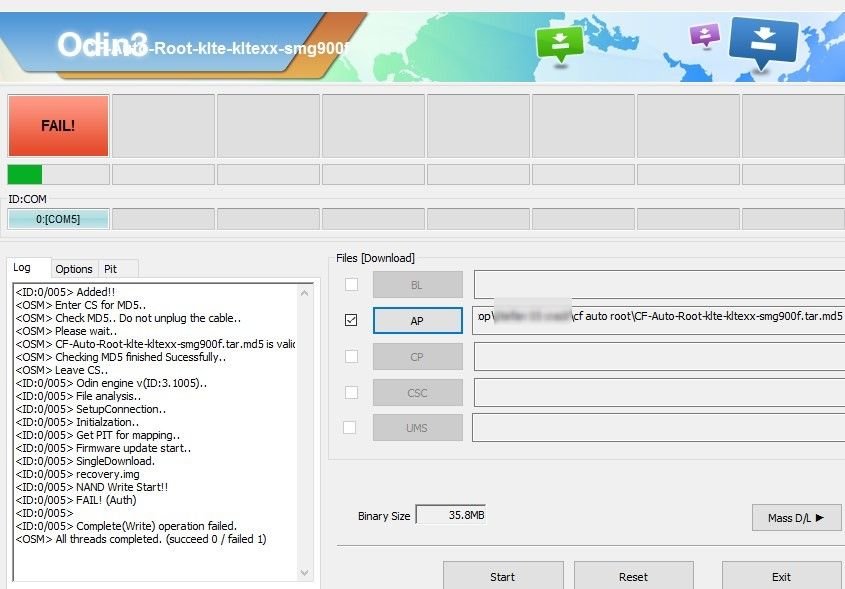
Task: Click the 'File analysis..' log line
Action: click(x=79, y=396)
